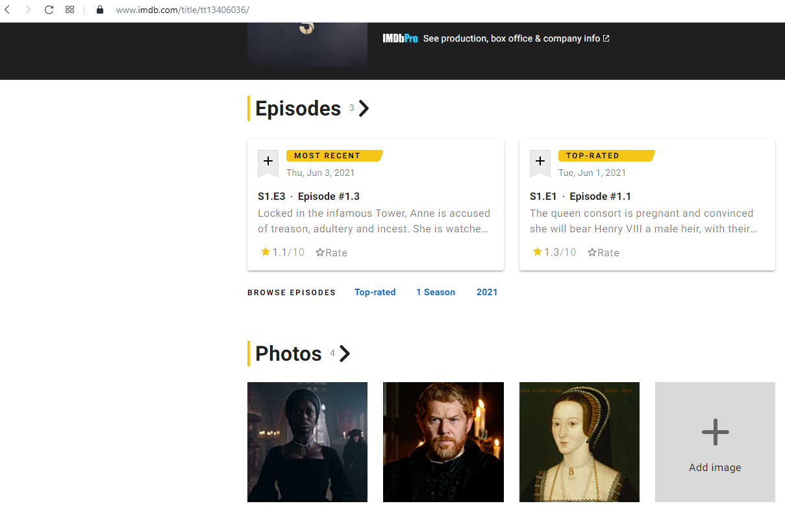Image resolution: width=785 pixels, height=532 pixels.
Task: Click the 1.3/10 star rating
Action: coord(554,252)
